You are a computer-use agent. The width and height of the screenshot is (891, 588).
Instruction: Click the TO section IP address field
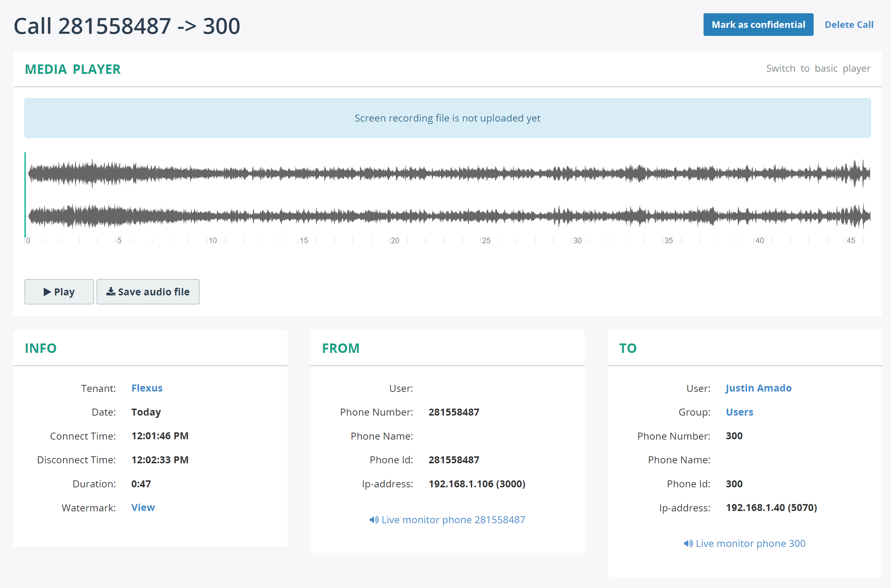click(771, 507)
